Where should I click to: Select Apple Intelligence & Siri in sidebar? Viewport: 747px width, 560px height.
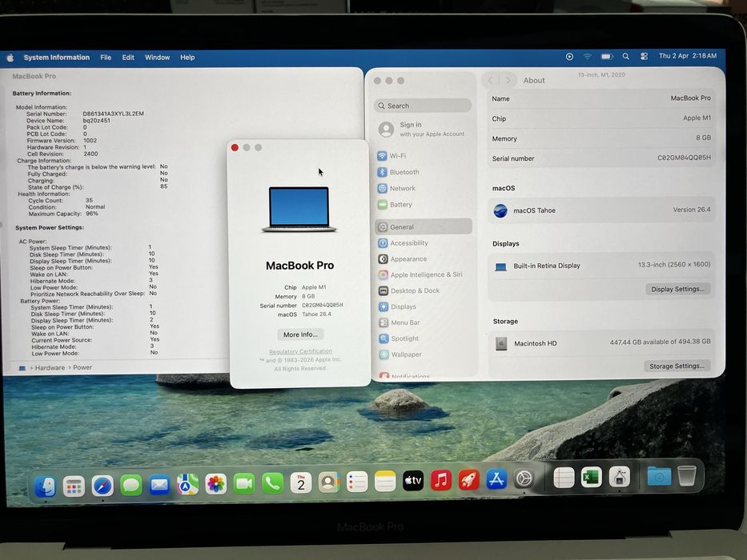click(x=424, y=274)
